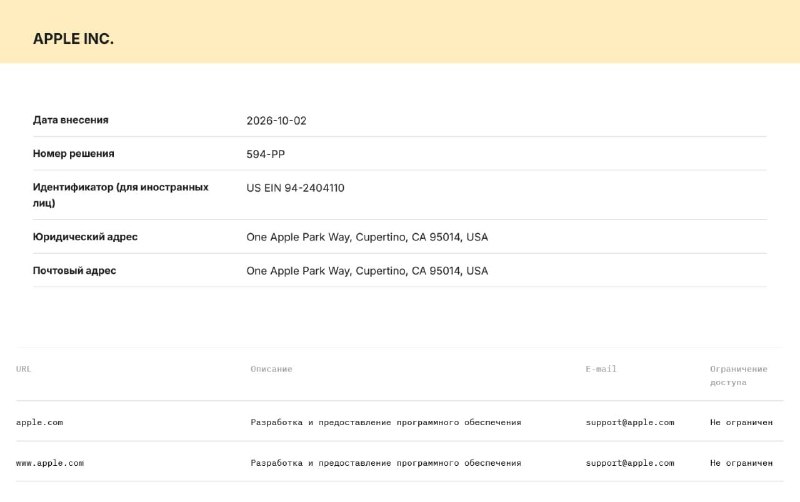Screen dimensions: 800x502
Task: Click Не ограничен status in second row
Action: coord(741,463)
